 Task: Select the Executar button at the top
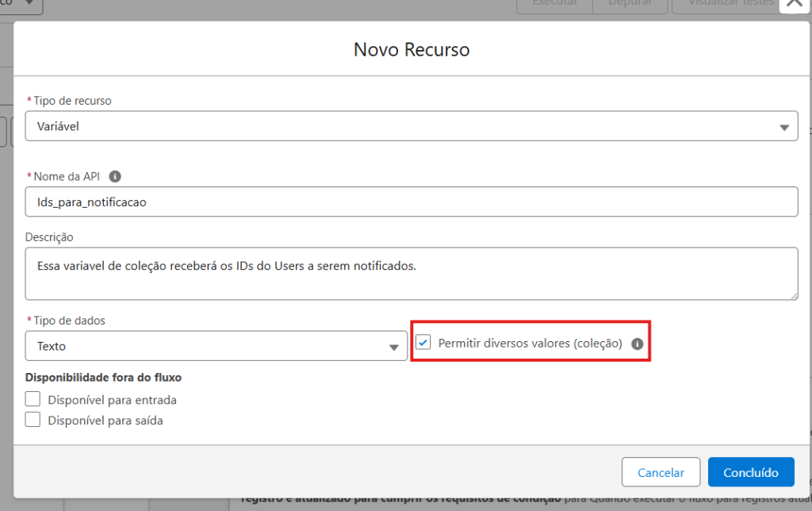(553, 3)
